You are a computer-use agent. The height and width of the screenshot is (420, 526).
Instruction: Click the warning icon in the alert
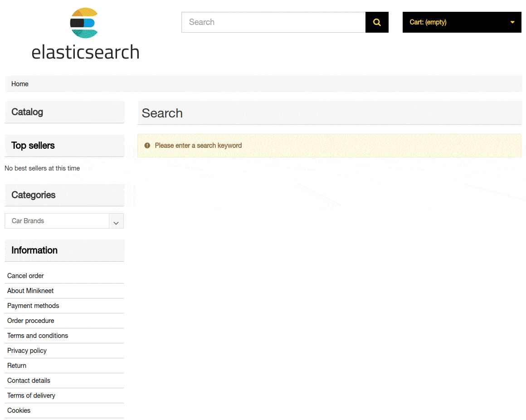click(x=147, y=146)
